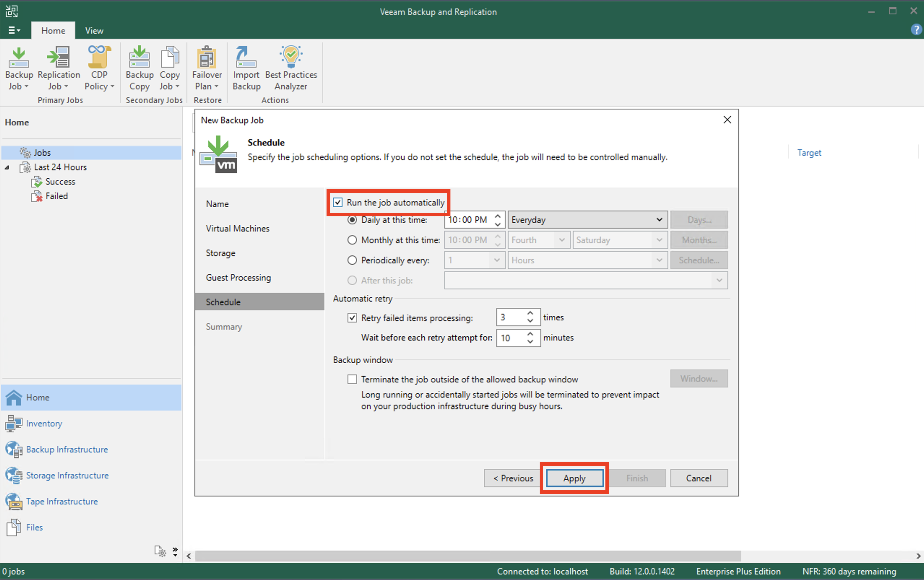This screenshot has height=580, width=924.
Task: Go to the Guest Processing wizard step
Action: [x=260, y=278]
